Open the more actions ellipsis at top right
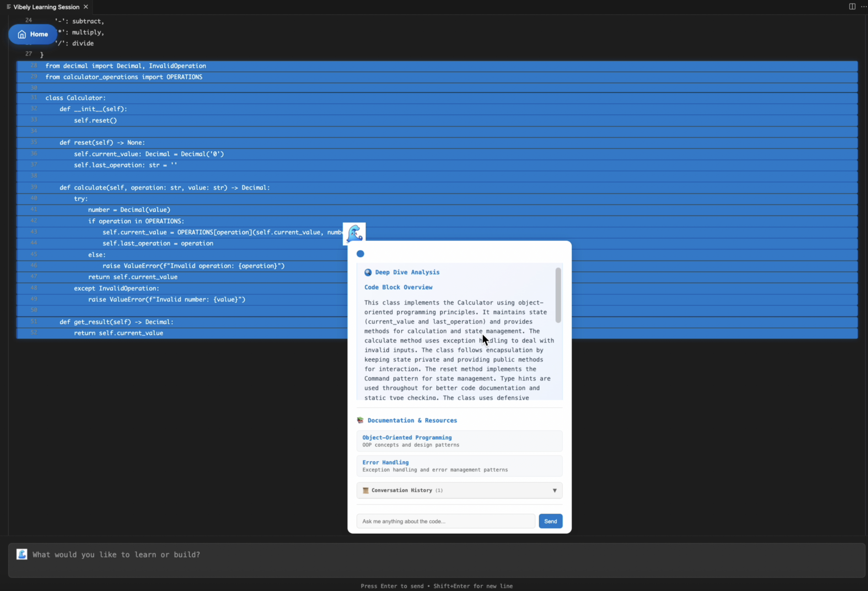This screenshot has height=591, width=868. click(x=863, y=7)
